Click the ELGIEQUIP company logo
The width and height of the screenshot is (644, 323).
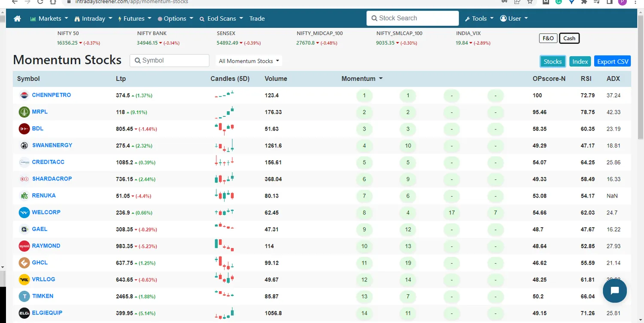(24, 313)
